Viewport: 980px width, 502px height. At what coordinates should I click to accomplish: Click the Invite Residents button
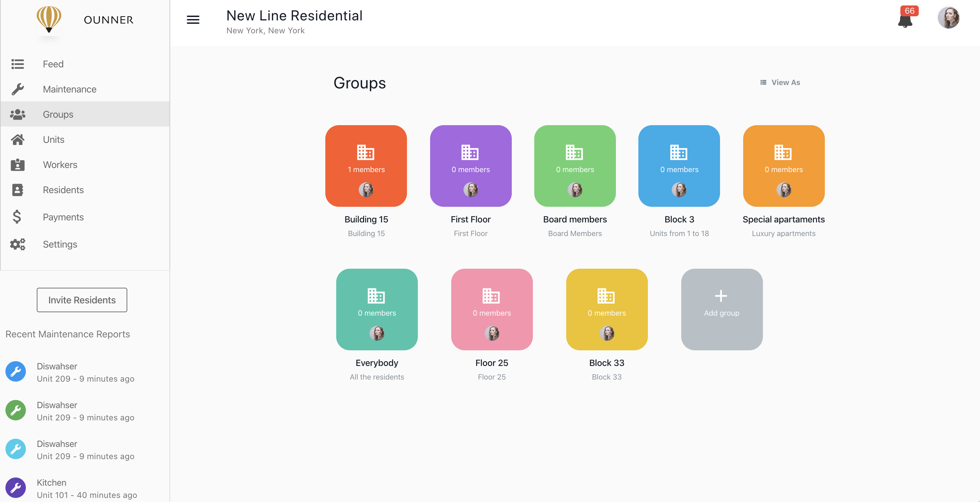pos(82,300)
